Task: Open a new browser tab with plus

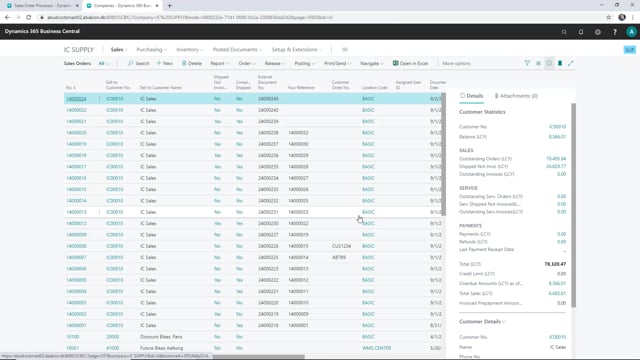Action: 169,6
